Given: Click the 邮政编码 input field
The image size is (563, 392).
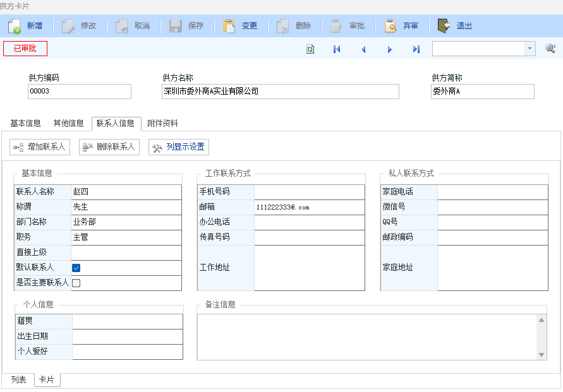Looking at the screenshot, I should coord(492,237).
